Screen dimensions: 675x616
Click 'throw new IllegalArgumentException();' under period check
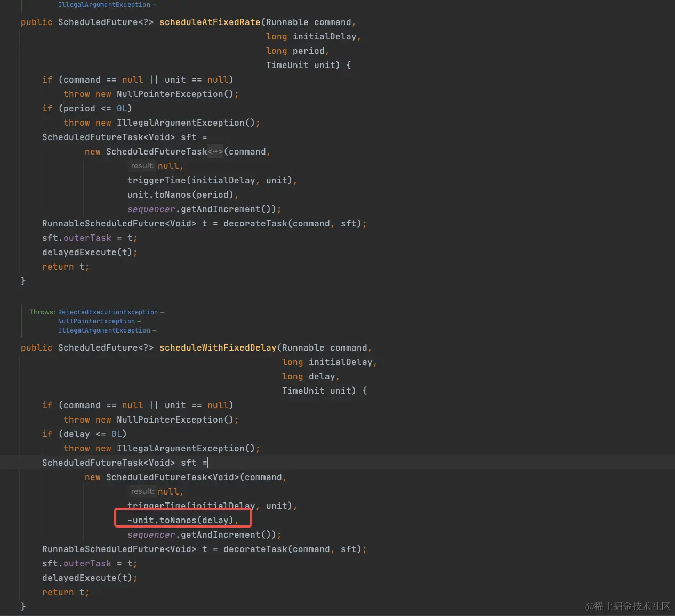click(162, 123)
